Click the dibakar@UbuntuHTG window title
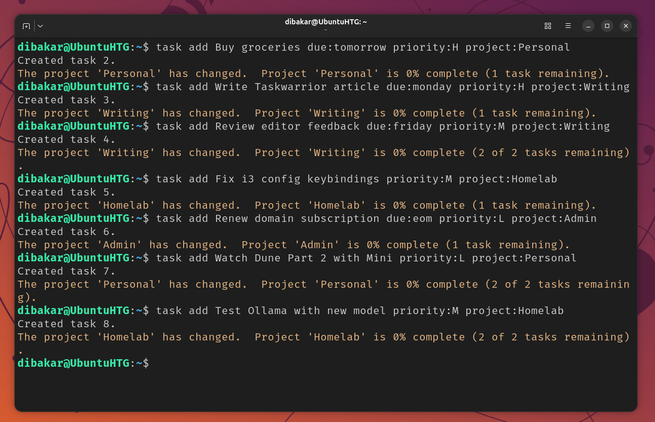This screenshot has height=422, width=655. tap(325, 22)
